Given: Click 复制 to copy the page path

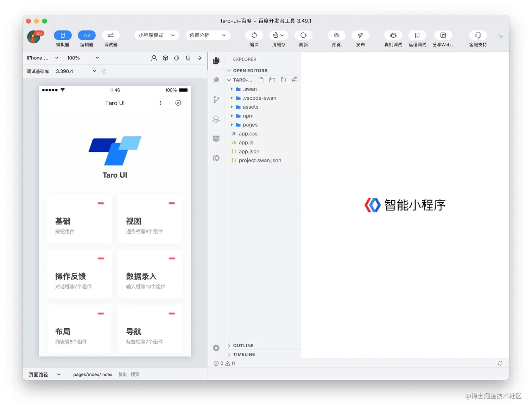Looking at the screenshot, I should (x=123, y=374).
